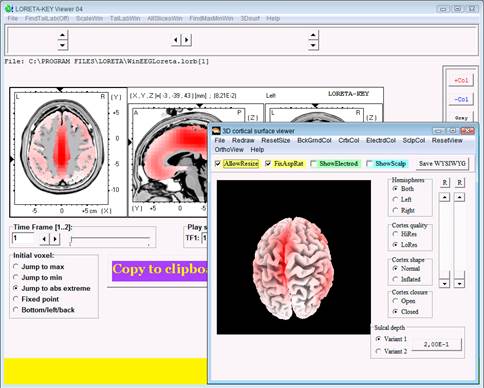Click the sulcal depth 2.00E-1 button
The height and width of the screenshot is (388, 484).
pos(436,344)
